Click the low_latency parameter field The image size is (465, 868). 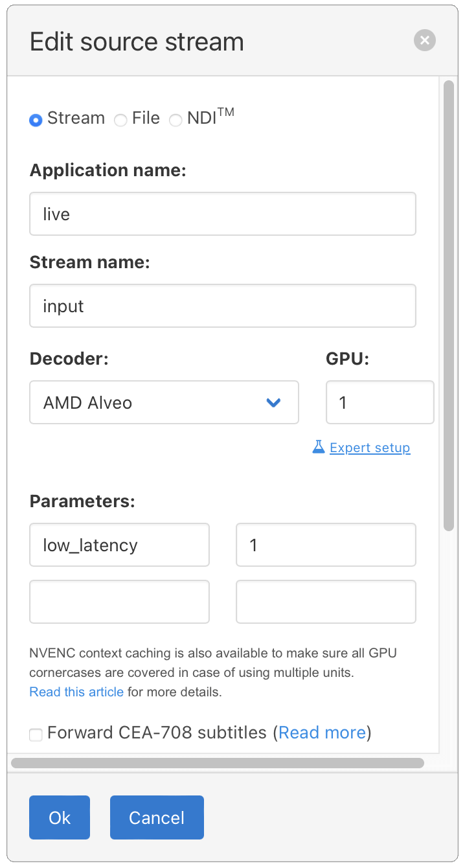coord(119,545)
